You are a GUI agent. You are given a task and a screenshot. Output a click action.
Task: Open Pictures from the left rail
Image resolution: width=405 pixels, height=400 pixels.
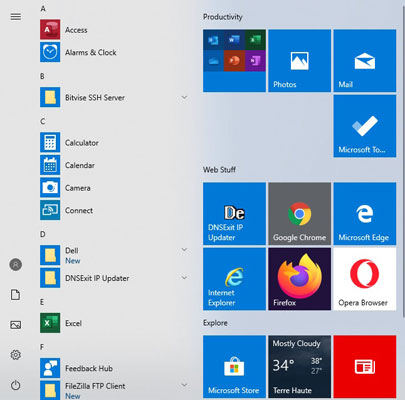click(15, 325)
